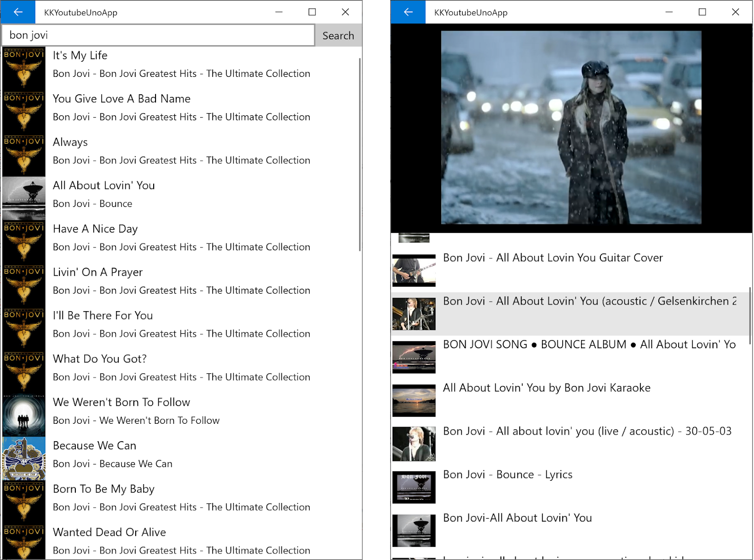Open "Bon Jovi-All About Lovin' You" video title
754x560 pixels.
tap(517, 518)
